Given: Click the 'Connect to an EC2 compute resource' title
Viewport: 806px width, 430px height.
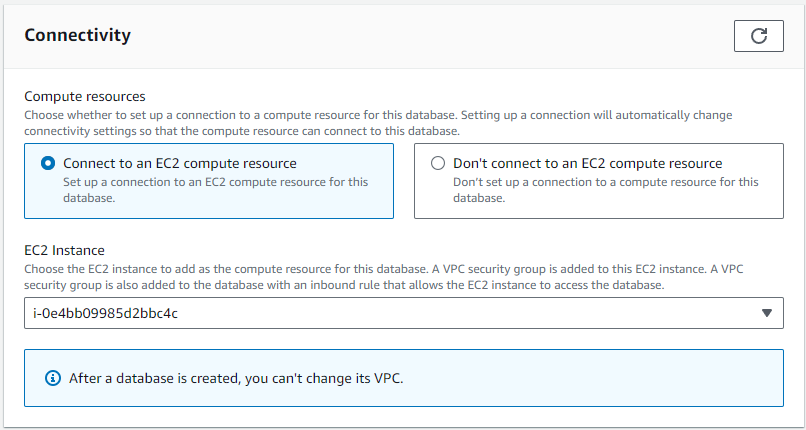Looking at the screenshot, I should 180,163.
